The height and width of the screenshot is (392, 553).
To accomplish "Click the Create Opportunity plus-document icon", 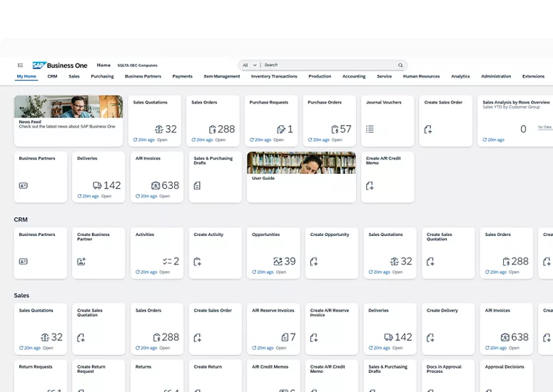I will (x=314, y=262).
